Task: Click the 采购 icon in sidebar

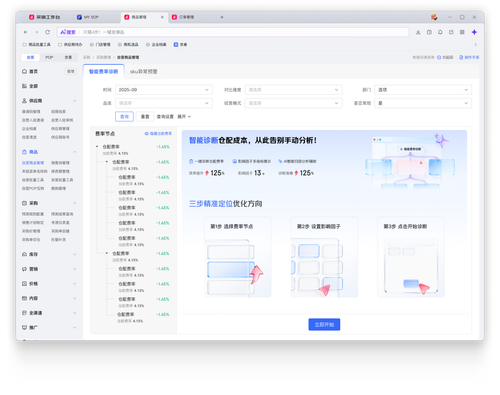Action: pos(24,203)
